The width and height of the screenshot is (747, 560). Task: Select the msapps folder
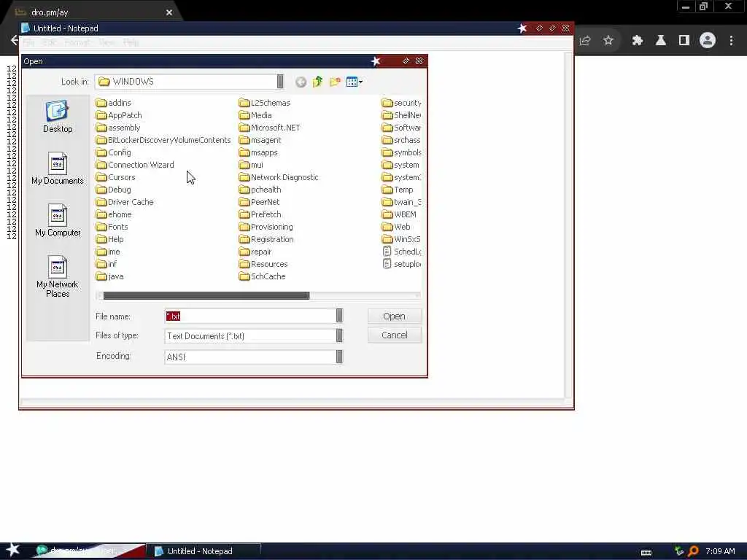coord(258,152)
